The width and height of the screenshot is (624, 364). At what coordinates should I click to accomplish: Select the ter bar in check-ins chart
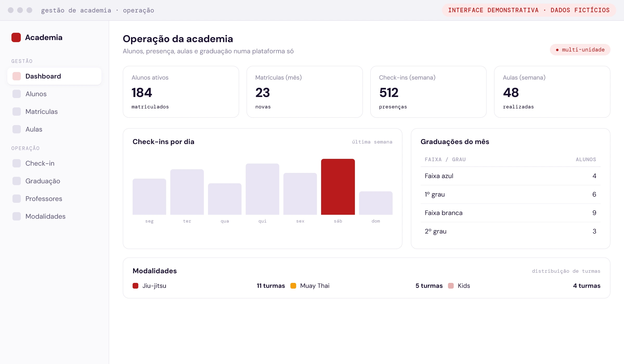tap(187, 192)
